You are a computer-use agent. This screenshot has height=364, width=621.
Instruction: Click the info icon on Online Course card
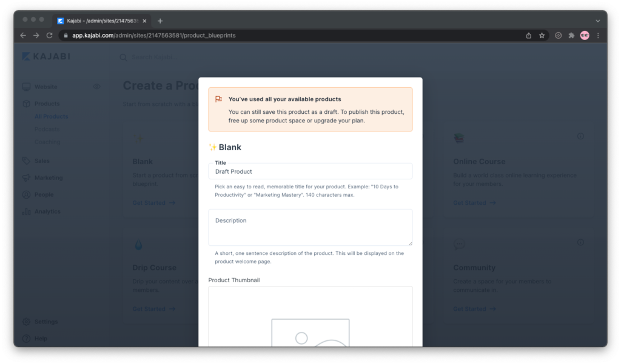[x=580, y=136]
